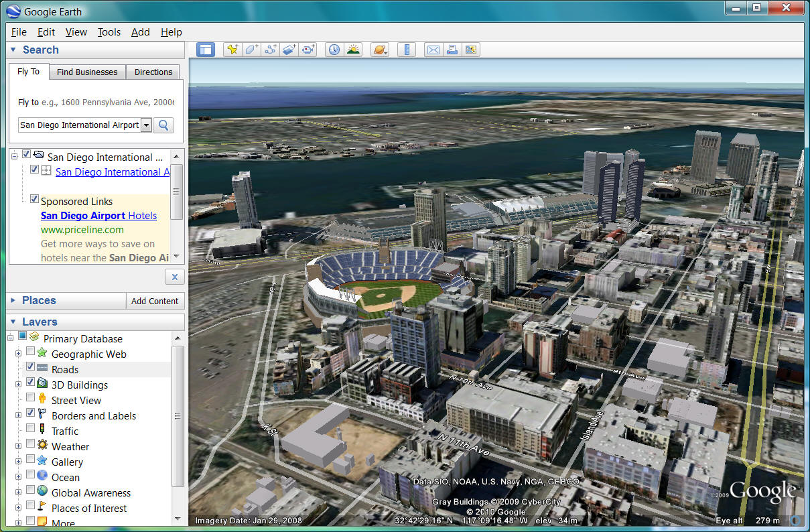Click the View in Google Maps icon
Viewport: 810px width, 532px height.
(471, 50)
